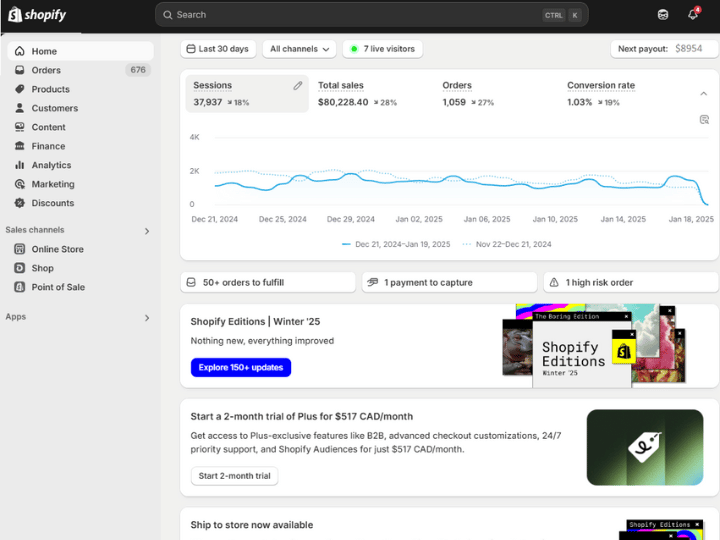The width and height of the screenshot is (720, 540).
Task: Open 50+ orders to fulfill
Action: [x=268, y=282]
